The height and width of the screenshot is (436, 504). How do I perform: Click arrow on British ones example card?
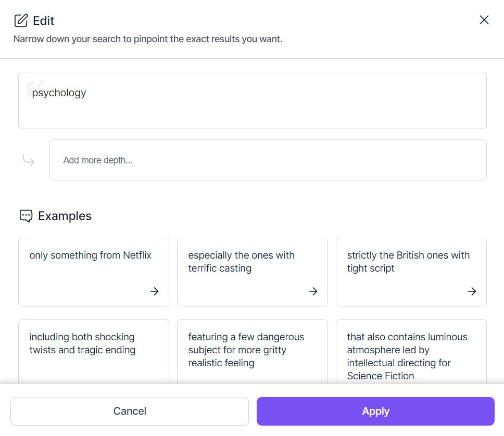coord(472,291)
